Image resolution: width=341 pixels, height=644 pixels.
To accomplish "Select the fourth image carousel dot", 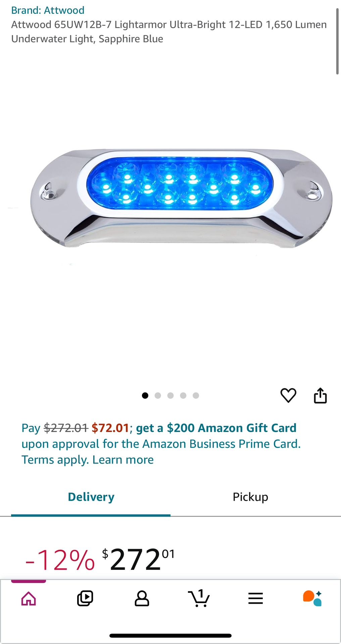I will tap(183, 395).
